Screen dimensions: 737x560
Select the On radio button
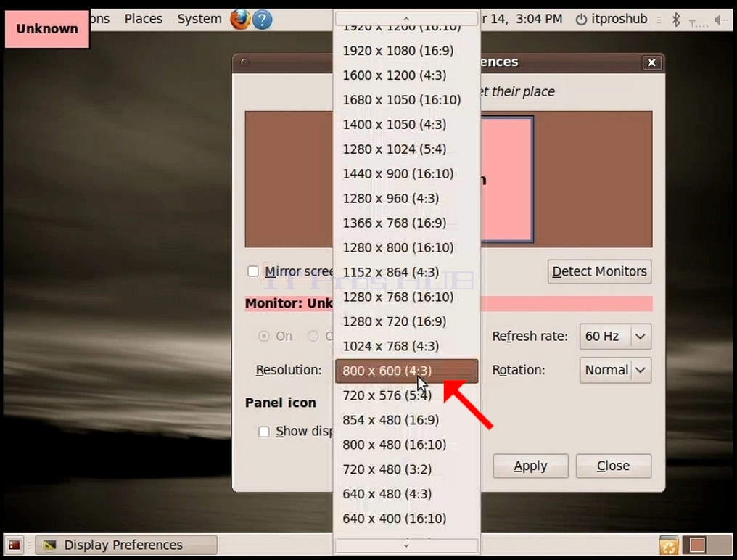[264, 336]
